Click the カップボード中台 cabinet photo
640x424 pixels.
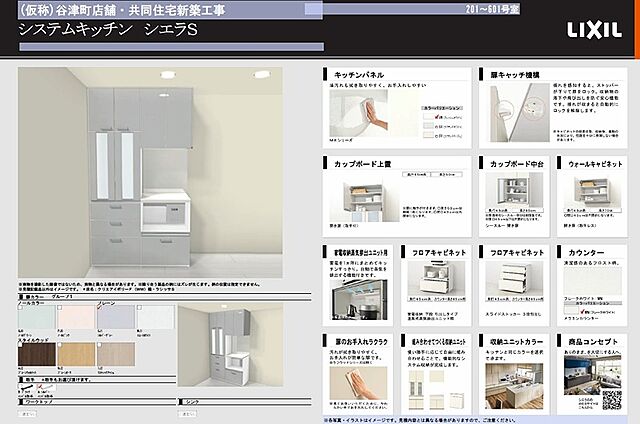tap(514, 190)
